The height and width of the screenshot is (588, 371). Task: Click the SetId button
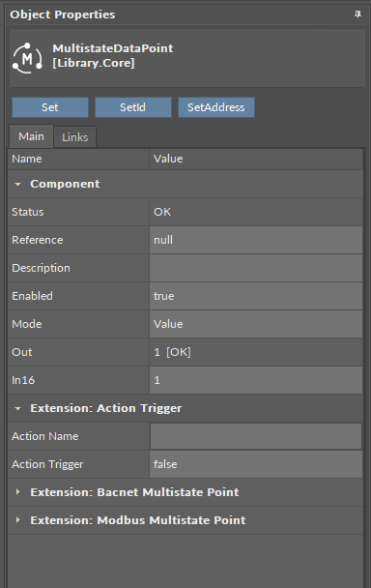coord(133,107)
